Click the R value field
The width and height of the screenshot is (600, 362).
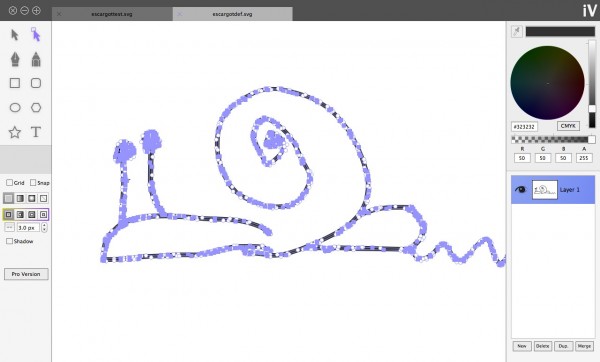(x=522, y=158)
